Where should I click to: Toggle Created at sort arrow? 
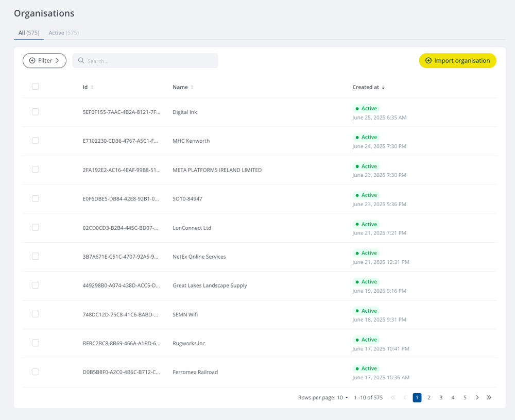(x=383, y=87)
